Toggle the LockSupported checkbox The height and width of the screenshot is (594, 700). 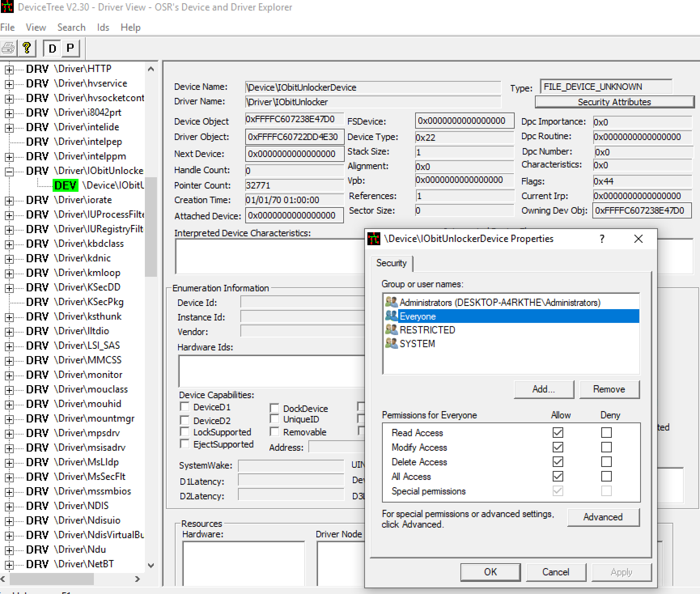pyautogui.click(x=185, y=432)
